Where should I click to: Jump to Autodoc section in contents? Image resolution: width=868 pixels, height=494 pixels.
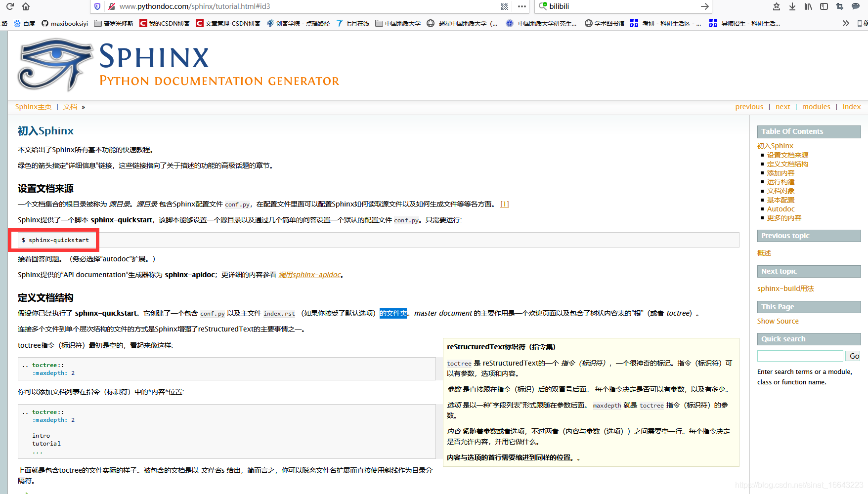pos(781,209)
